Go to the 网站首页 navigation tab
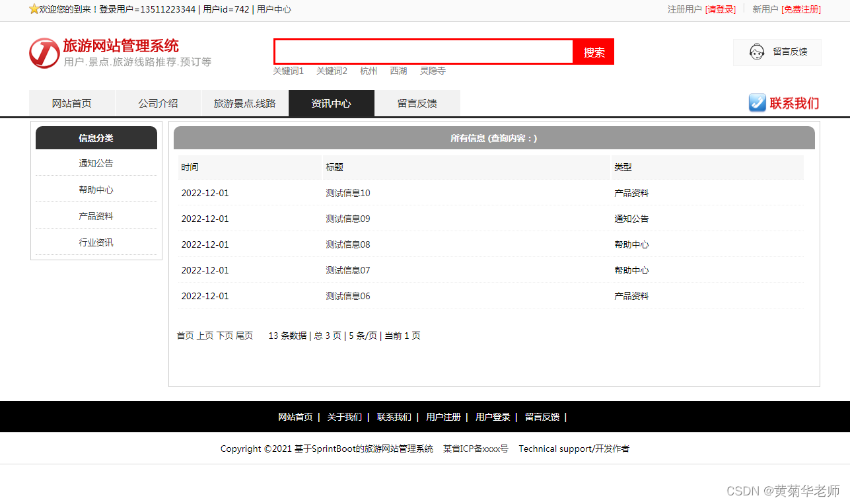Screen dimensions: 850x504 pyautogui.click(x=72, y=103)
